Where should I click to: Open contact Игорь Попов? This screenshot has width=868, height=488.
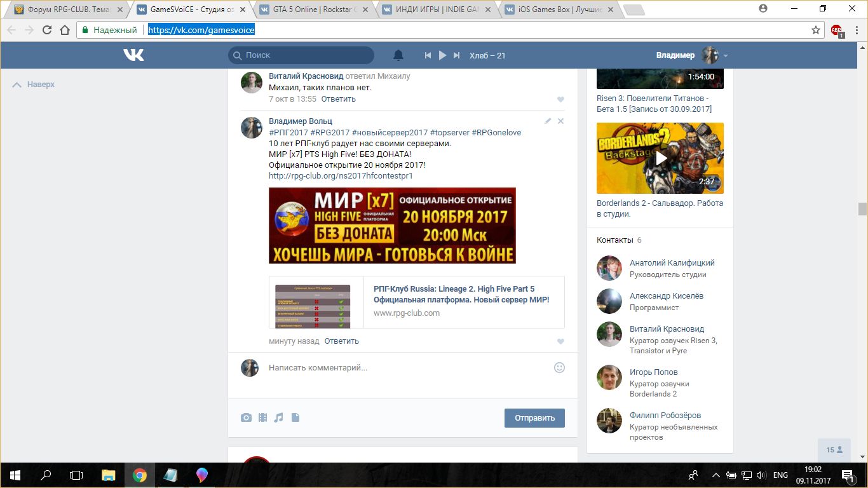(x=653, y=372)
